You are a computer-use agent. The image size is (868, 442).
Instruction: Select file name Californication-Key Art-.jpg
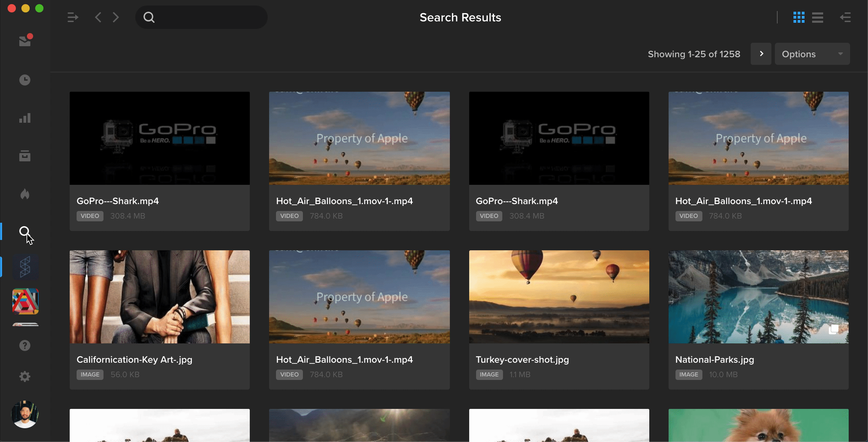point(135,360)
